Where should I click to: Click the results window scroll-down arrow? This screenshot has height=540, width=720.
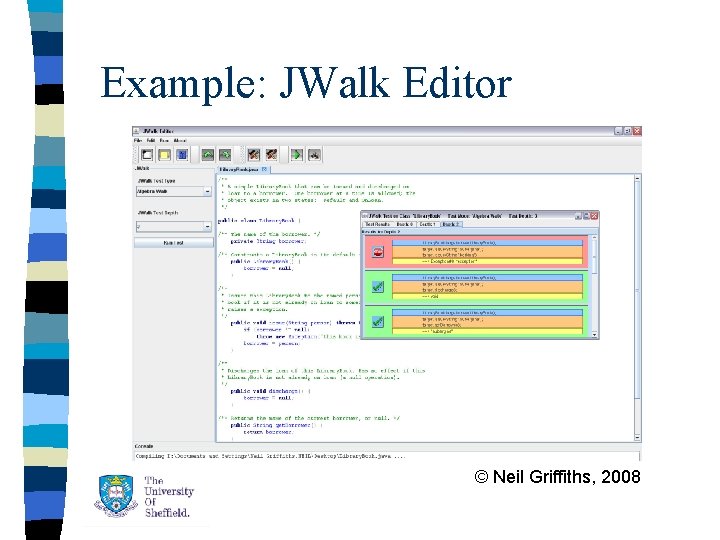pyautogui.click(x=594, y=335)
